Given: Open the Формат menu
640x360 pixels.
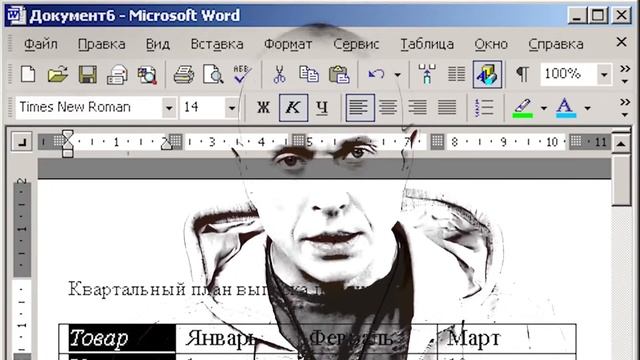Looking at the screenshot, I should coord(288,44).
